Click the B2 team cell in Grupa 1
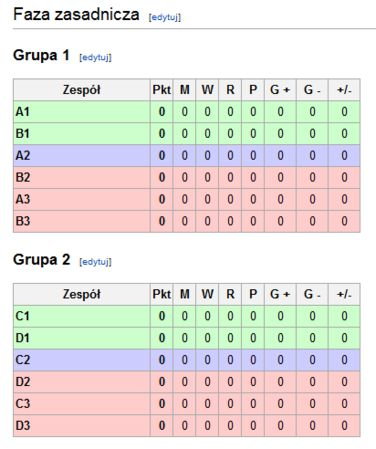376x449 pixels. pos(82,177)
